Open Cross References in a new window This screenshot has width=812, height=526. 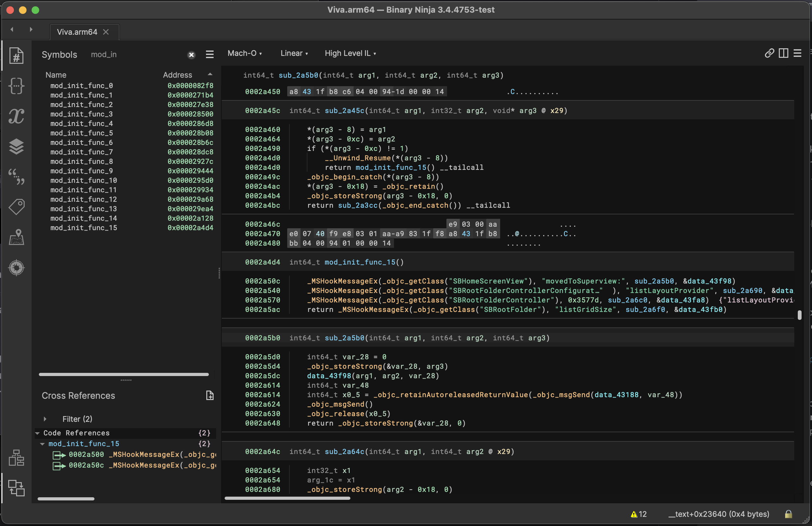tap(210, 395)
